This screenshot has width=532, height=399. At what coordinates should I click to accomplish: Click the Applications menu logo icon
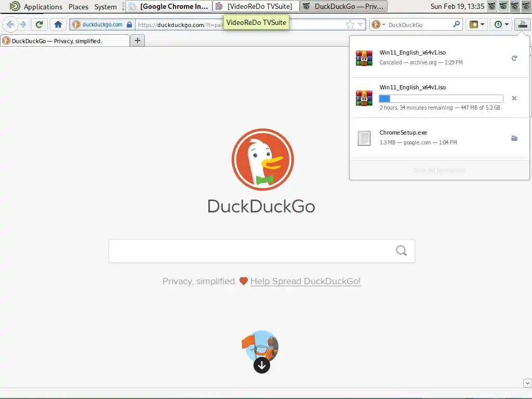point(14,6)
